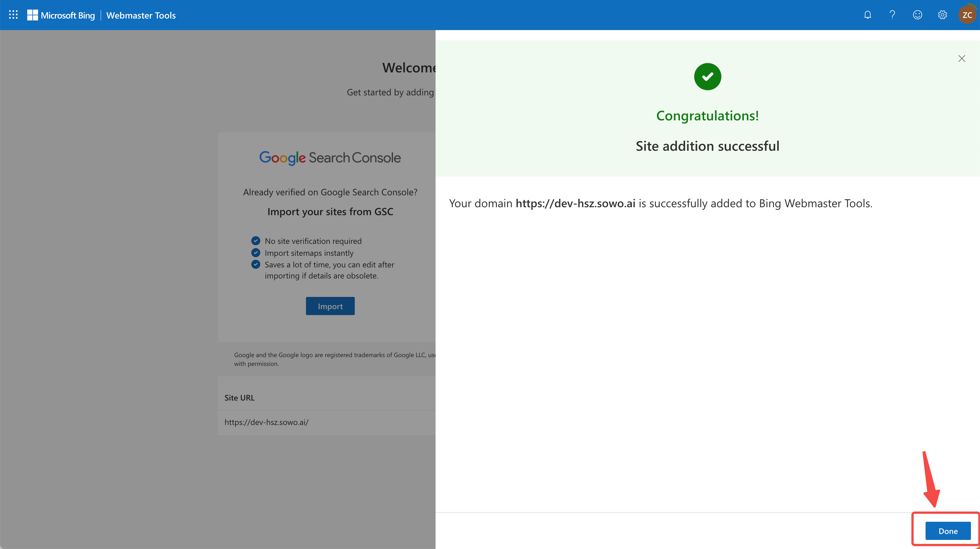Click the Google Search Console logo
This screenshot has width=980, height=549.
tap(330, 158)
